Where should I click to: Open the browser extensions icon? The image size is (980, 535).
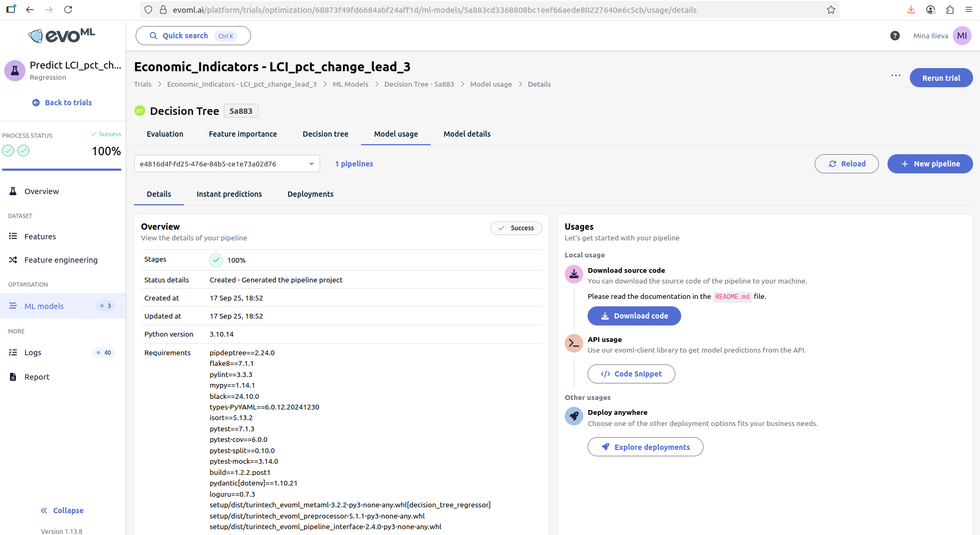[x=950, y=10]
